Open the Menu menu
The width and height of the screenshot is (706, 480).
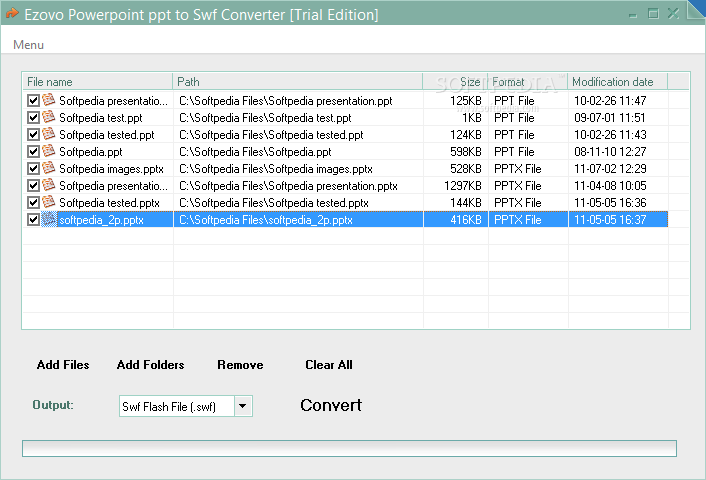click(28, 45)
